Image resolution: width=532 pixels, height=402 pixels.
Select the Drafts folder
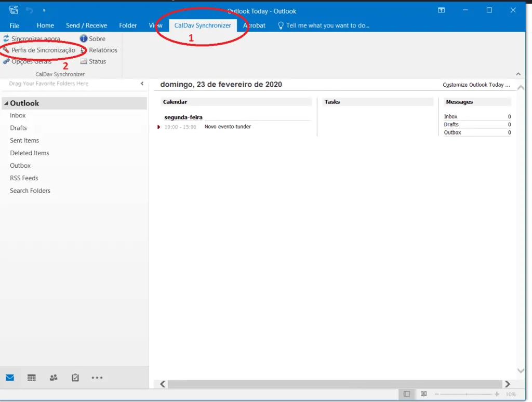18,128
